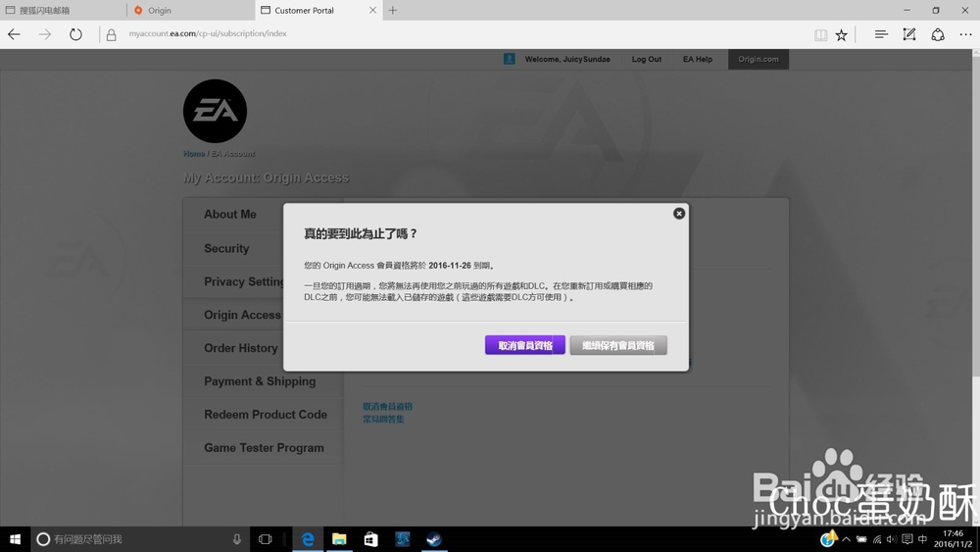Close the Customer Portal tab
Viewport: 980px width, 552px height.
372,10
